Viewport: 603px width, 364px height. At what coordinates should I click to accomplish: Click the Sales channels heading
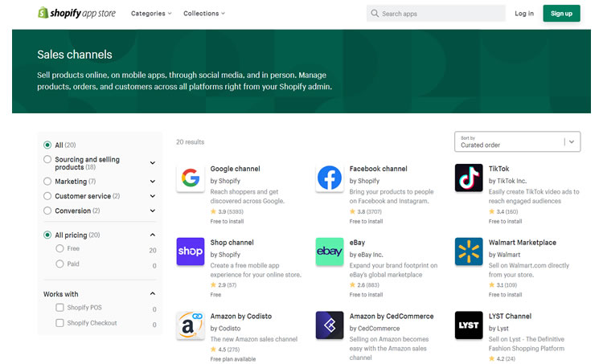point(75,55)
